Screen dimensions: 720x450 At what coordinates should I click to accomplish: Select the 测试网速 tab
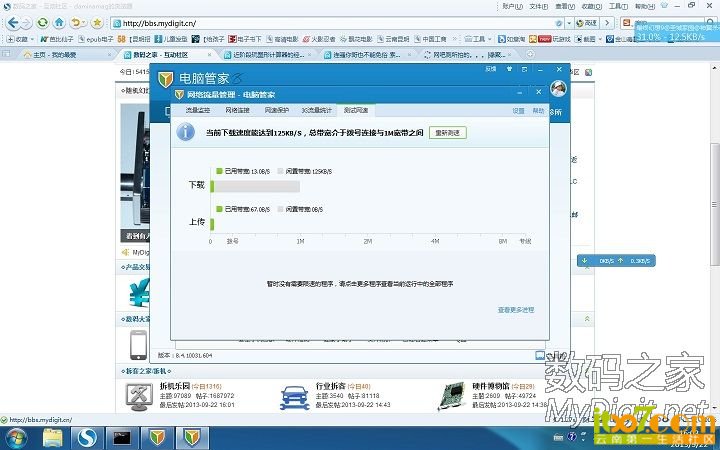(x=356, y=110)
